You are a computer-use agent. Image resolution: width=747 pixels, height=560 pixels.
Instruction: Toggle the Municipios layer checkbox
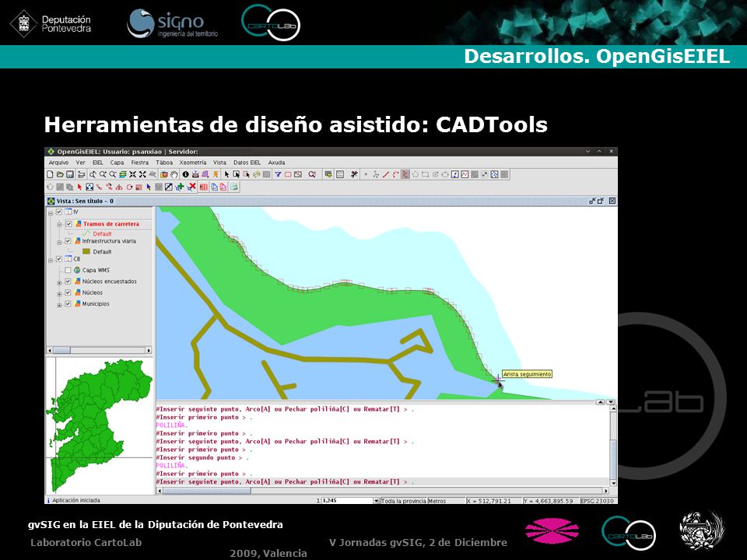[x=68, y=304]
